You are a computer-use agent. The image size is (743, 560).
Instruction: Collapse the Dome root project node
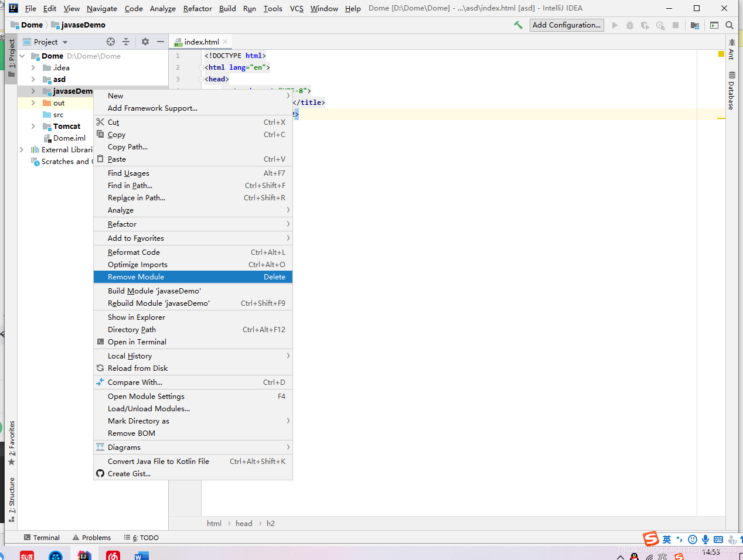tap(22, 56)
